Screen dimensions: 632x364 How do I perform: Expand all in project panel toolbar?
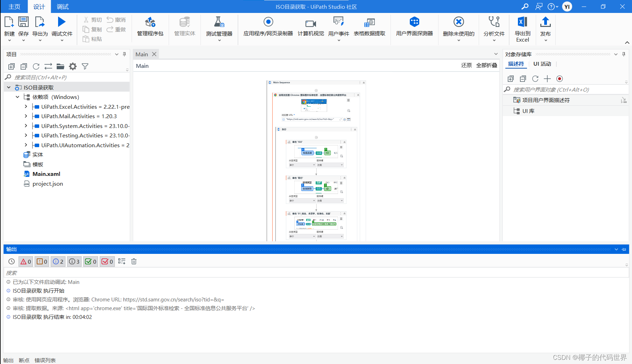click(12, 66)
